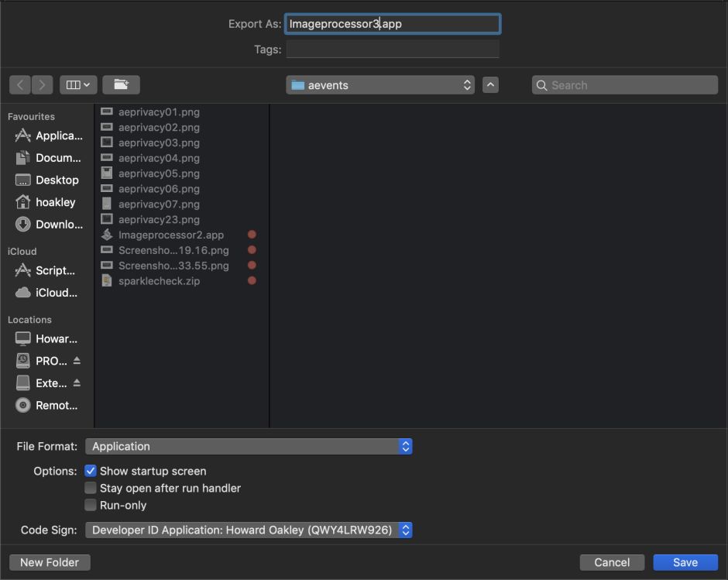Viewport: 728px width, 580px height.
Task: Open the Code Sign dropdown menu
Action: [x=248, y=530]
